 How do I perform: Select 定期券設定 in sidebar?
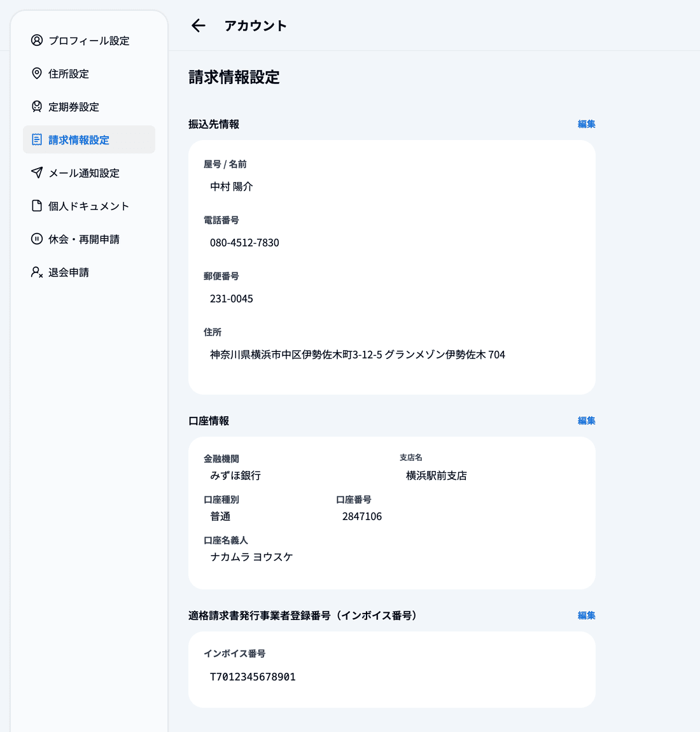[x=89, y=107]
